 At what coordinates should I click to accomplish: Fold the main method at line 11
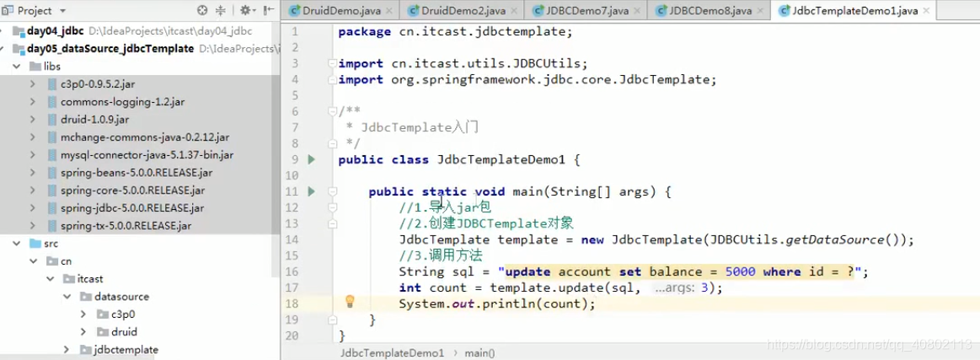[x=333, y=192]
